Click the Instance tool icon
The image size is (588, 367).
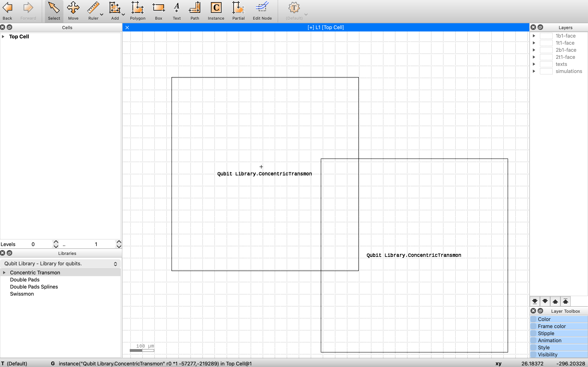tap(216, 11)
